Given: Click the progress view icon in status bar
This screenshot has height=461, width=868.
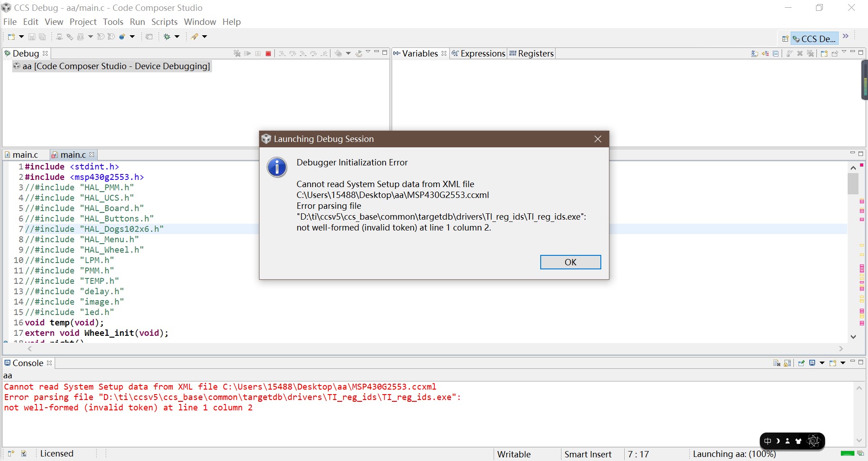Looking at the screenshot, I should (860, 453).
